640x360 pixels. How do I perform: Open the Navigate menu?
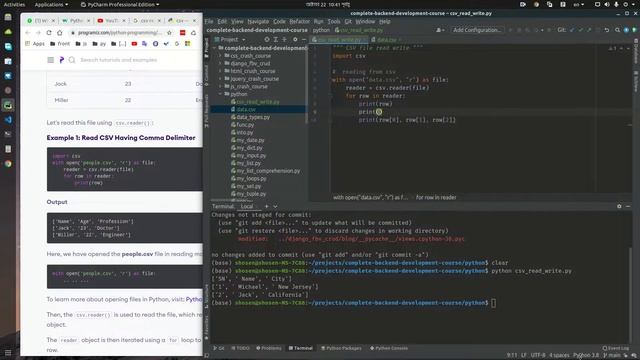[258, 21]
